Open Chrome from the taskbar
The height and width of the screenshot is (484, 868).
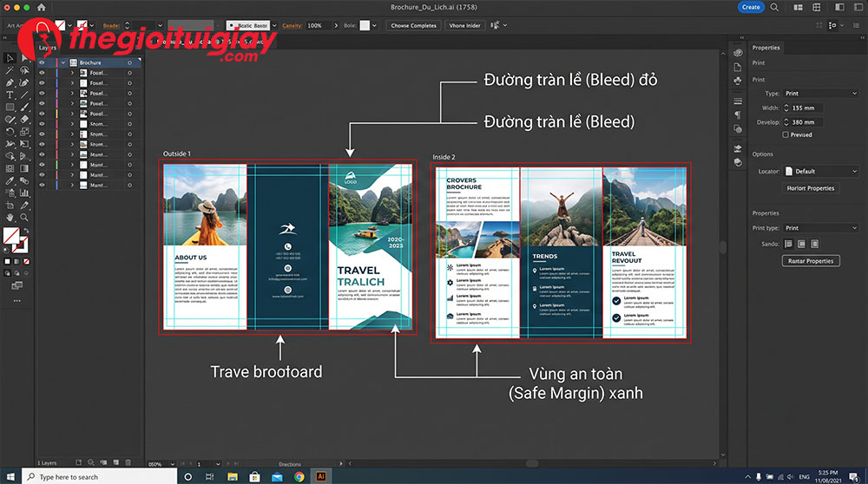[x=299, y=477]
